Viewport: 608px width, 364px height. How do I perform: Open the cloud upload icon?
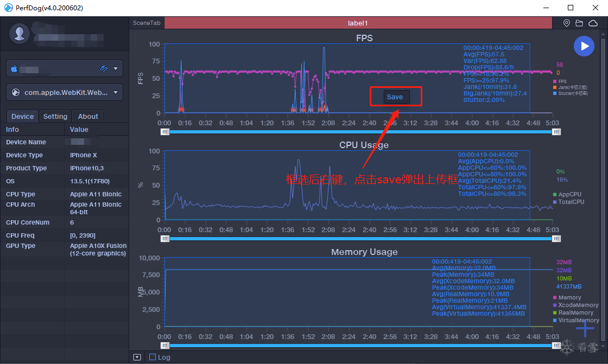click(x=593, y=23)
